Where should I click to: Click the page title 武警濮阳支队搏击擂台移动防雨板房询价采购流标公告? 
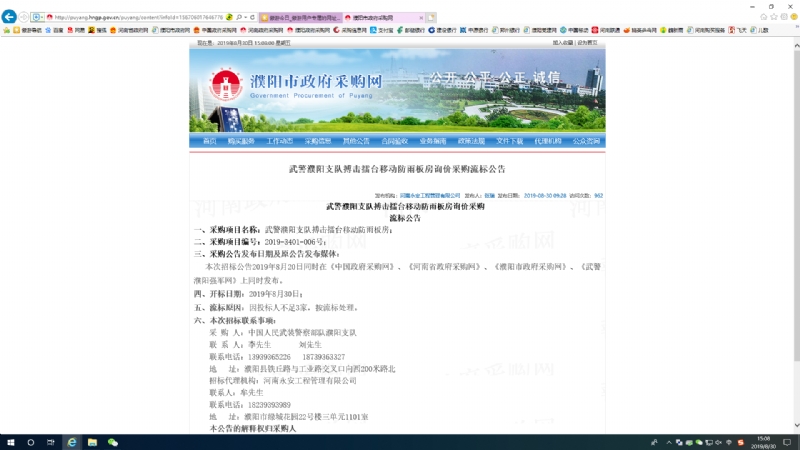pyautogui.click(x=397, y=169)
